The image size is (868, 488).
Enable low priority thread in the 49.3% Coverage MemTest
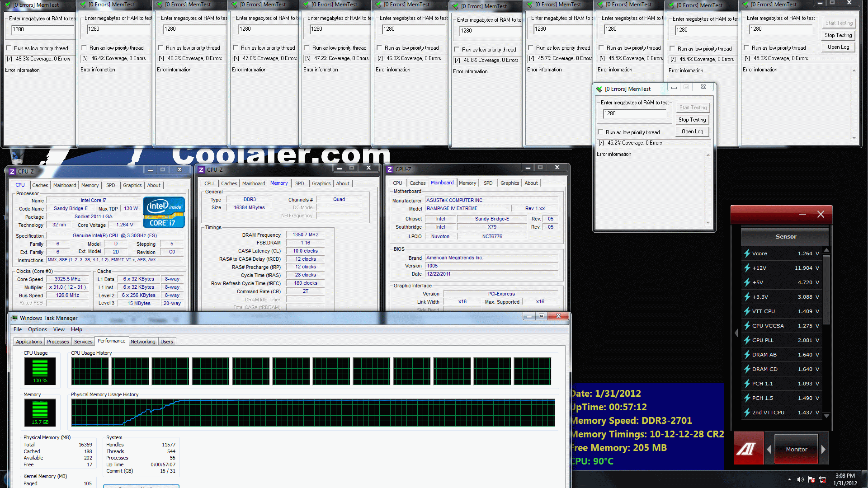[9, 48]
